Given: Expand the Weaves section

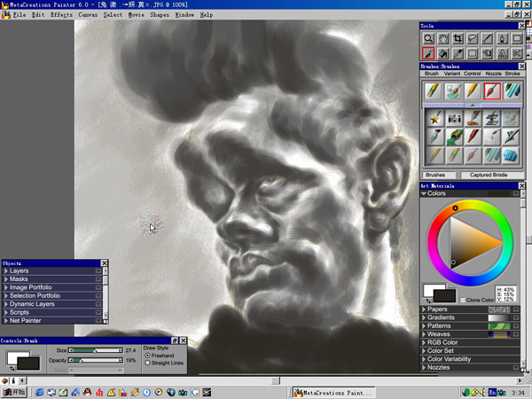Looking at the screenshot, I should 424,334.
